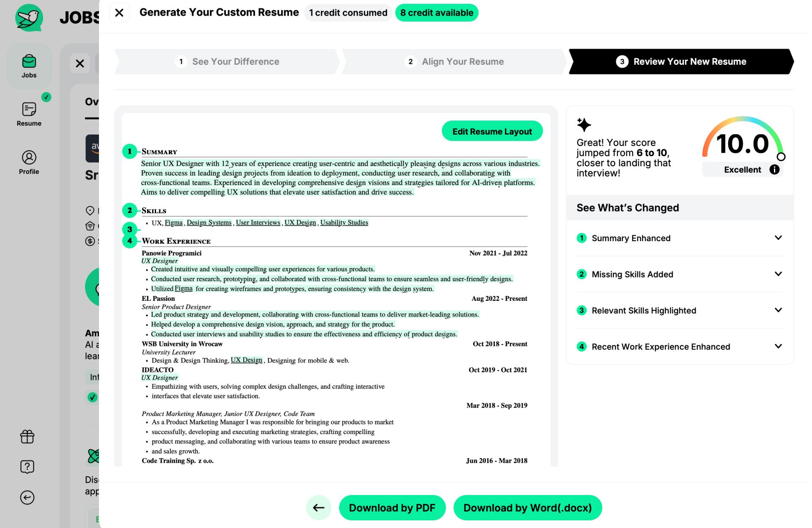812x528 pixels.
Task: Download resume as PDF
Action: tap(392, 508)
